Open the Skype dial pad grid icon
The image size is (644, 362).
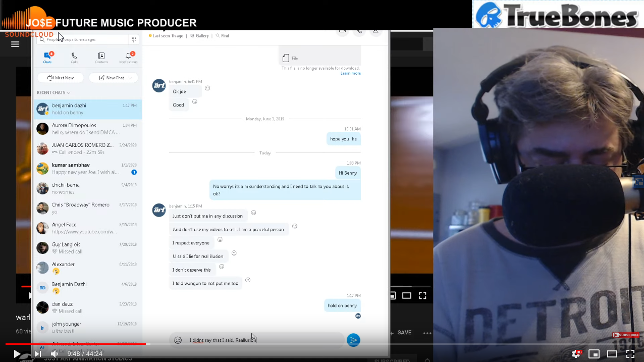click(134, 39)
